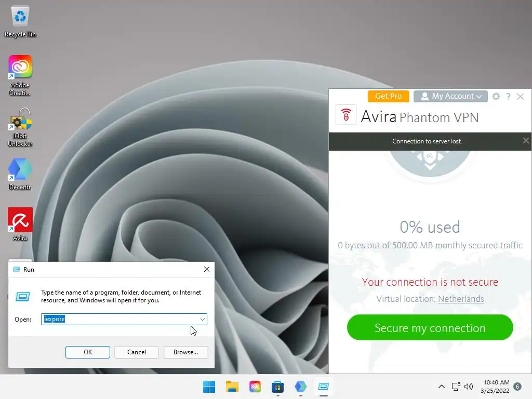The image size is (532, 399).
Task: Open network status tray icon
Action: point(456,387)
